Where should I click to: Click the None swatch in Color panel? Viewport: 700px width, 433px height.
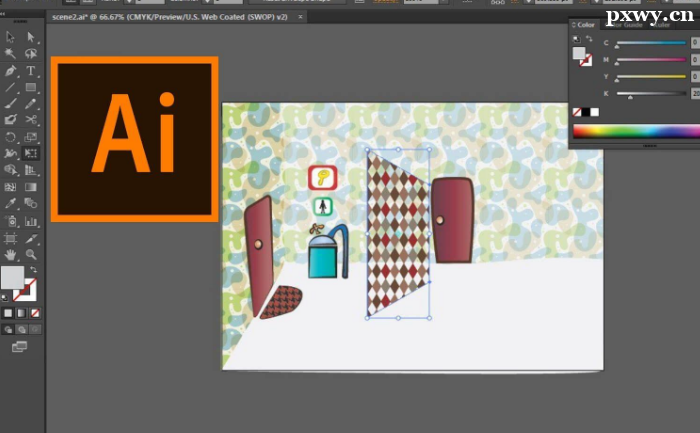[577, 111]
